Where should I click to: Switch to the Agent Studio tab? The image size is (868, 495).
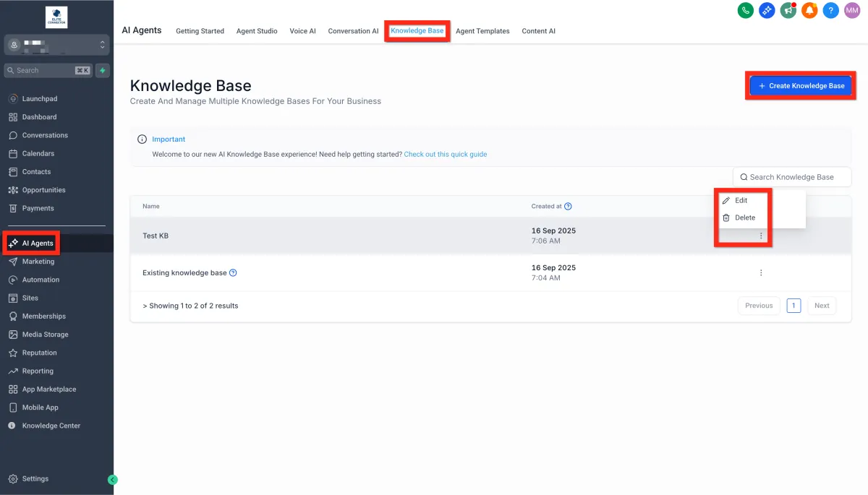(x=257, y=31)
